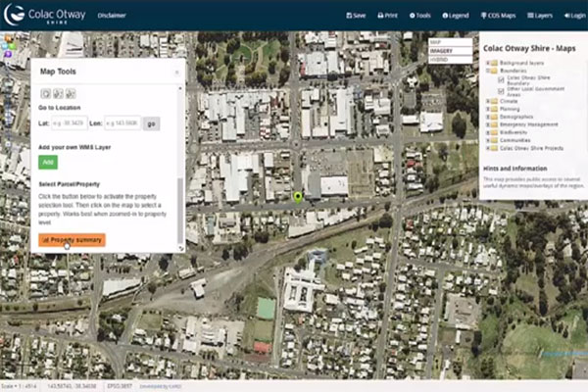Viewport: 588px width, 392px height.
Task: Select the second Map Tools icon
Action: click(58, 93)
